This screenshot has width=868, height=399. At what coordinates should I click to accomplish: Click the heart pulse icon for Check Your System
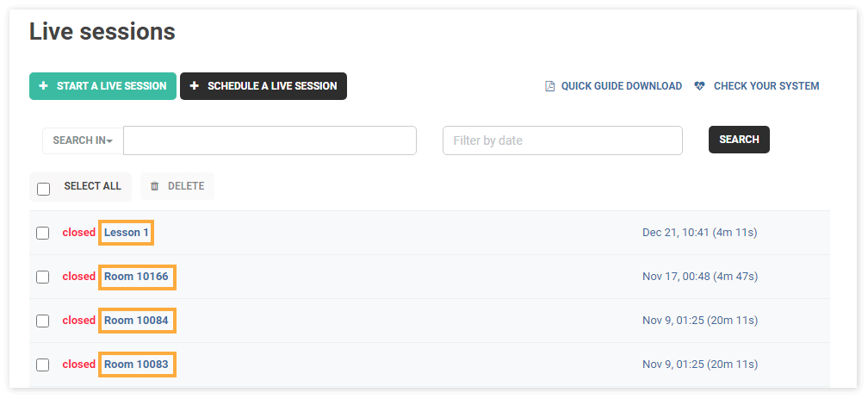699,86
